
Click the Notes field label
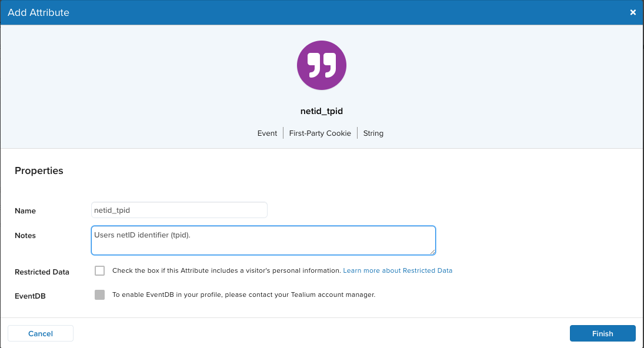(25, 236)
